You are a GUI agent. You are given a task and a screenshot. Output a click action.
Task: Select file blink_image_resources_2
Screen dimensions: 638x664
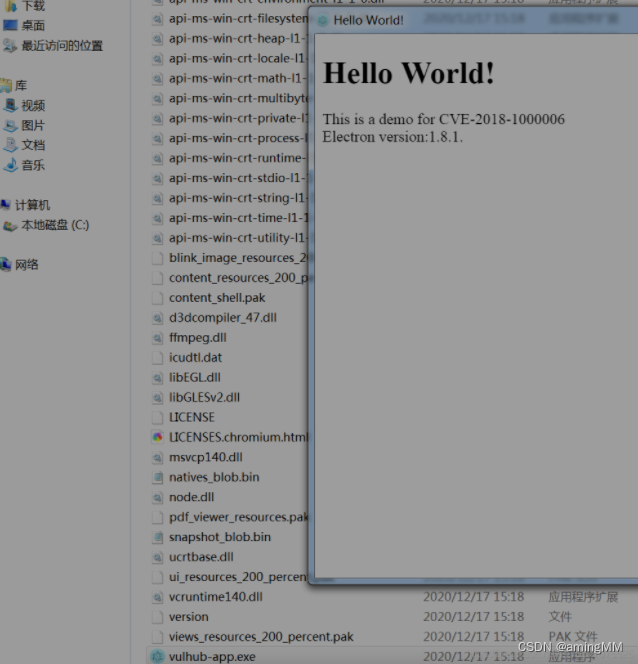(238, 257)
